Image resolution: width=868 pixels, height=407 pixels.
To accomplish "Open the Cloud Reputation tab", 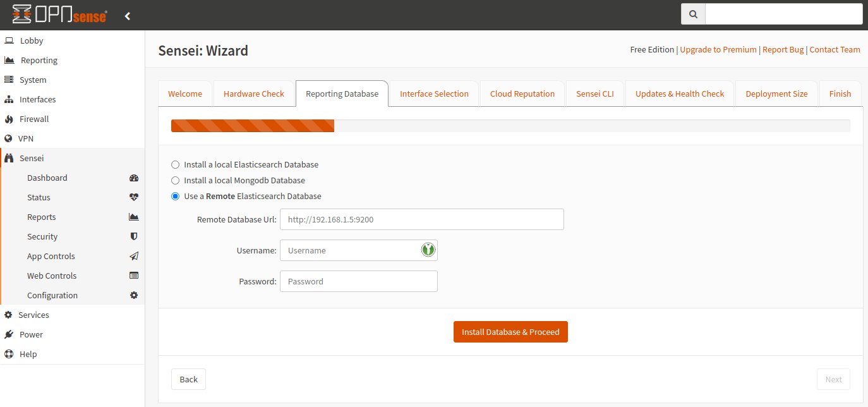I will pos(522,94).
